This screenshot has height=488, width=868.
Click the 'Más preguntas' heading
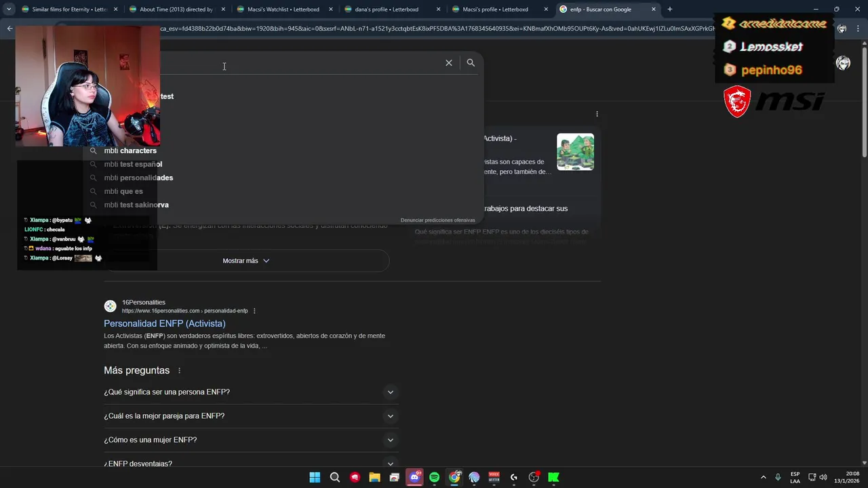tap(136, 371)
